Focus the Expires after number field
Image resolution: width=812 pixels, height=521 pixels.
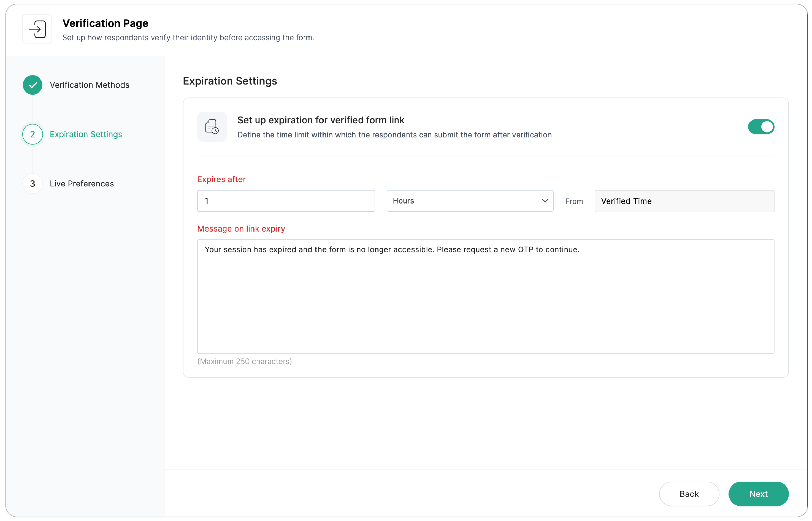click(286, 201)
